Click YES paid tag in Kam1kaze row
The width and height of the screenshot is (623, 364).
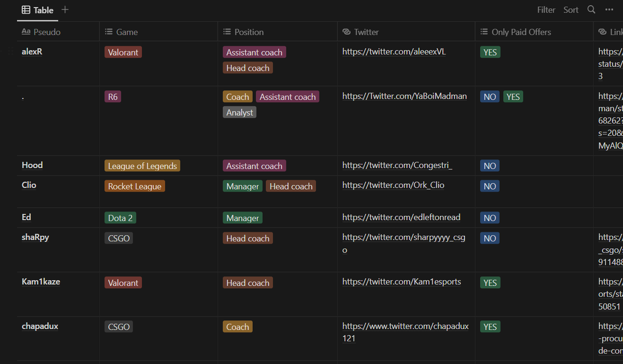click(490, 282)
